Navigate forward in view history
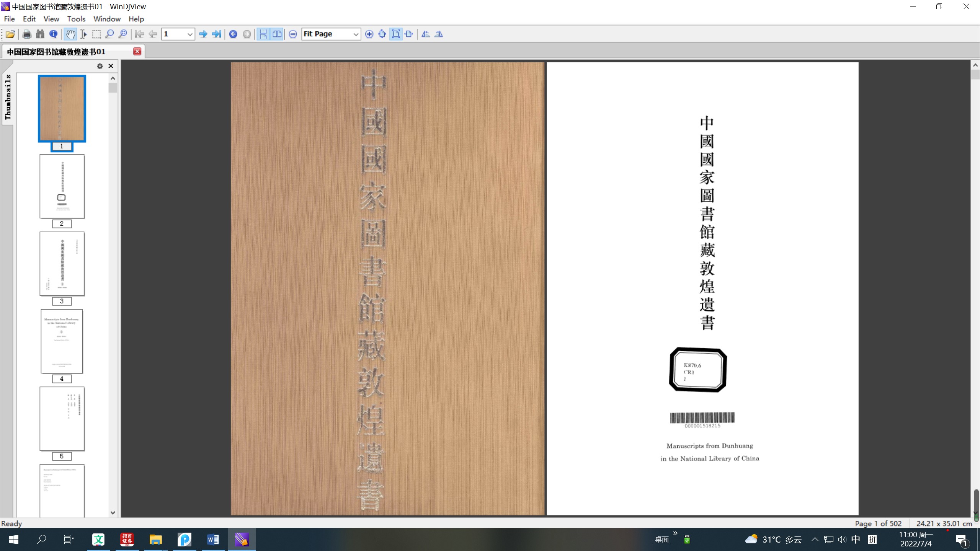Image resolution: width=980 pixels, height=551 pixels. (x=247, y=34)
